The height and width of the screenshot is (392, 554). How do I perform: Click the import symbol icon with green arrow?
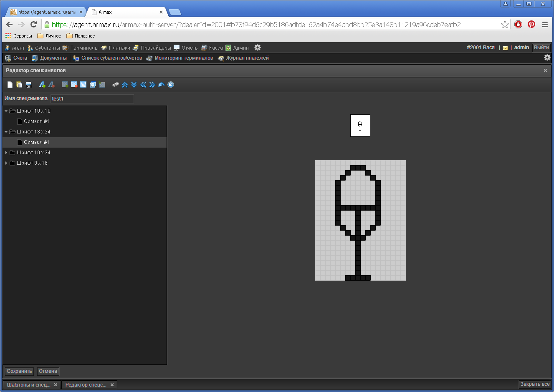pos(102,85)
